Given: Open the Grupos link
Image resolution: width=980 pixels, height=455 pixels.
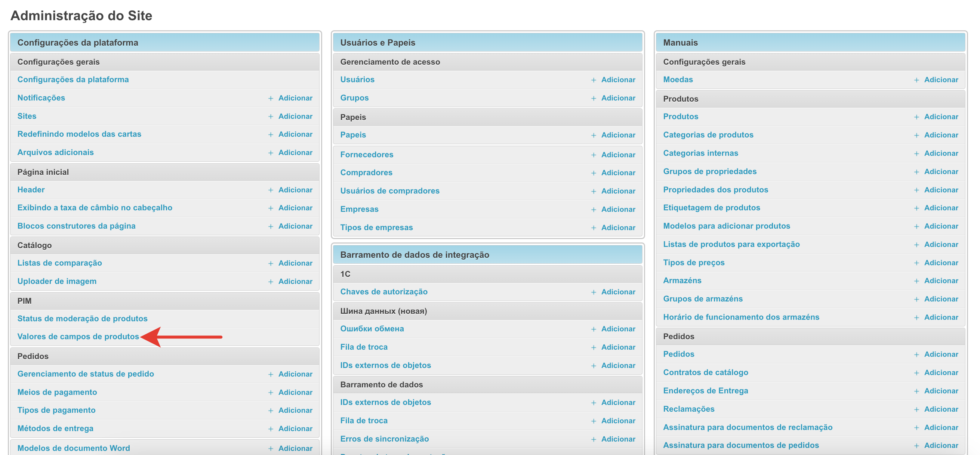Looking at the screenshot, I should click(x=355, y=98).
